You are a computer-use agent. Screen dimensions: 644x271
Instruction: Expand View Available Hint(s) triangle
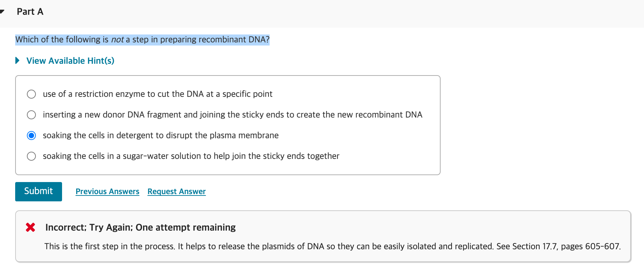[18, 61]
